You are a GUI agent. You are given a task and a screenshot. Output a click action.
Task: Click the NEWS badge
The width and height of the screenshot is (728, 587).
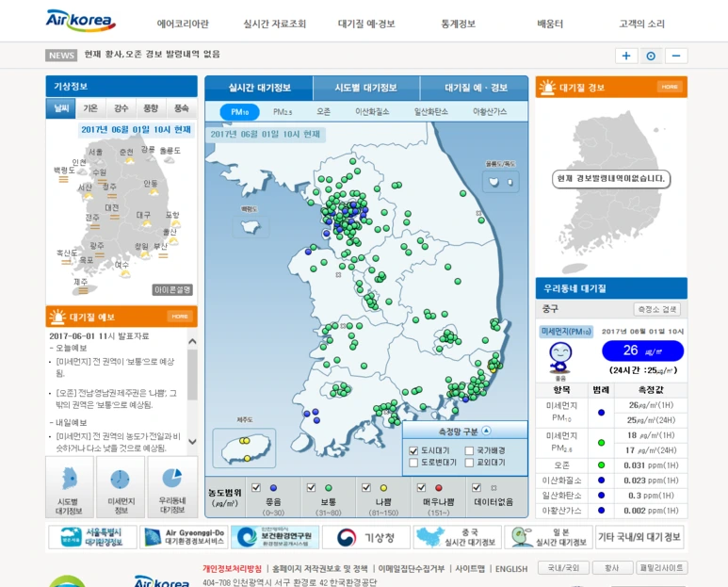(x=61, y=56)
